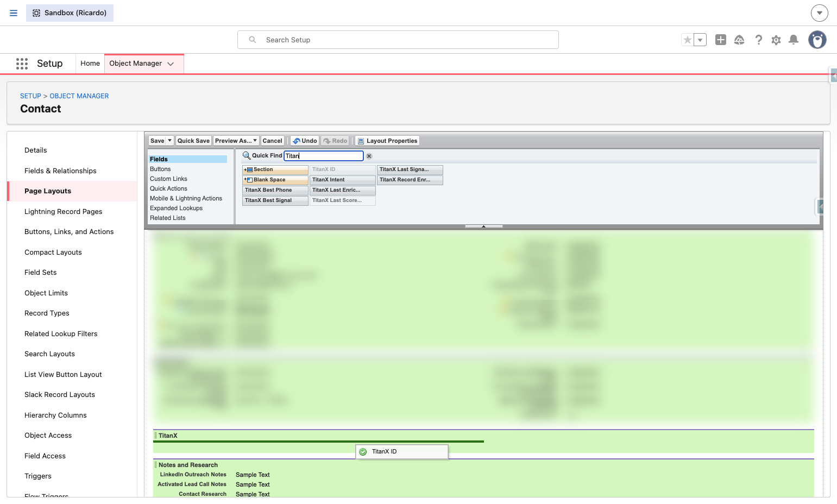This screenshot has height=504, width=837.
Task: Click the Sandbox (Ricardo) badge
Action: (70, 13)
